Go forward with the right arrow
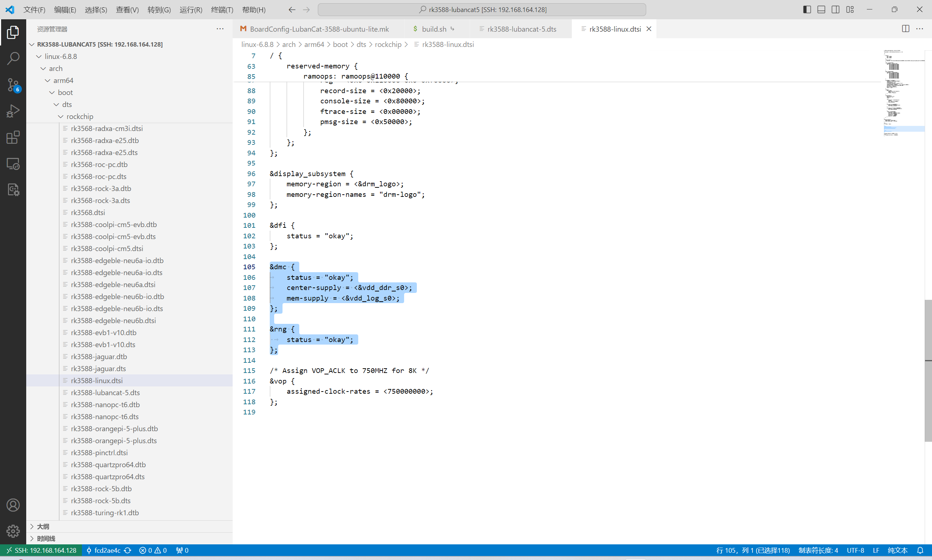The height and width of the screenshot is (560, 932). 307,10
